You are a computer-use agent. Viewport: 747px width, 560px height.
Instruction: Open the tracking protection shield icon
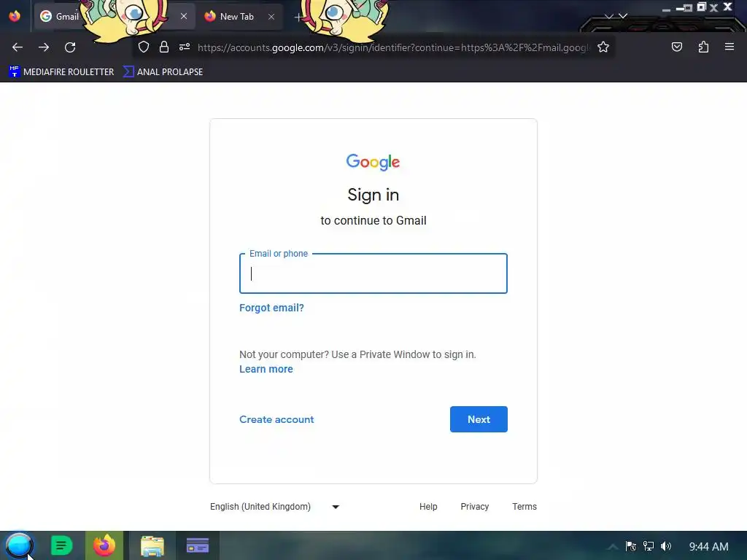tap(144, 47)
